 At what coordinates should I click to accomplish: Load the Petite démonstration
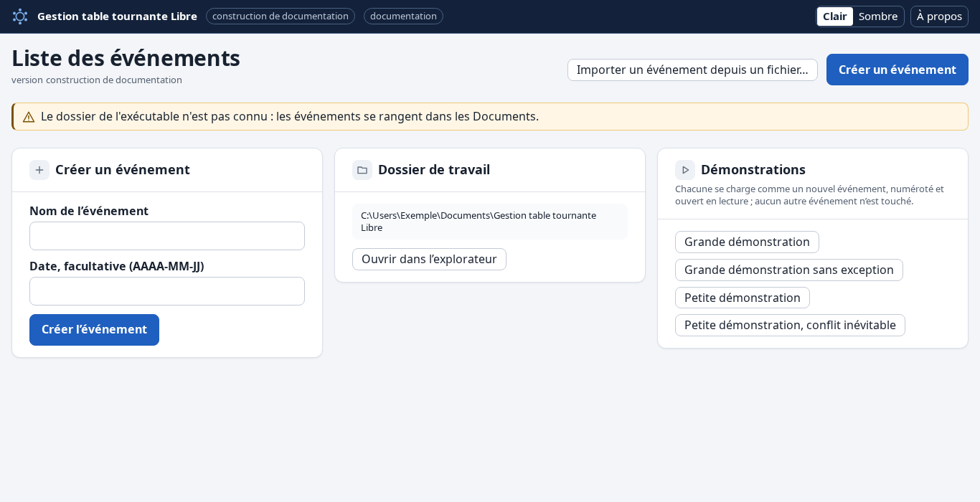point(742,298)
